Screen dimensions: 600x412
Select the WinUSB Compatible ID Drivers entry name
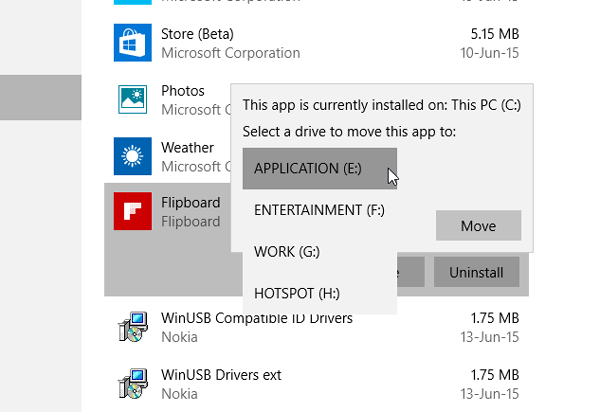coord(257,318)
